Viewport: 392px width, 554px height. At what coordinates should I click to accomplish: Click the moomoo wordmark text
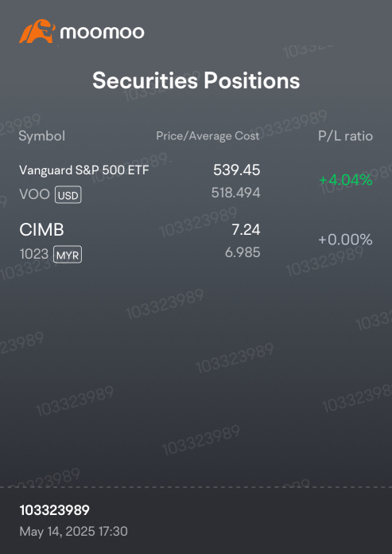(103, 33)
